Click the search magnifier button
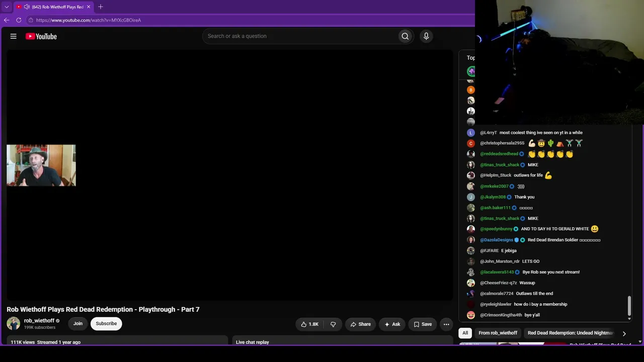The image size is (644, 362). click(405, 36)
